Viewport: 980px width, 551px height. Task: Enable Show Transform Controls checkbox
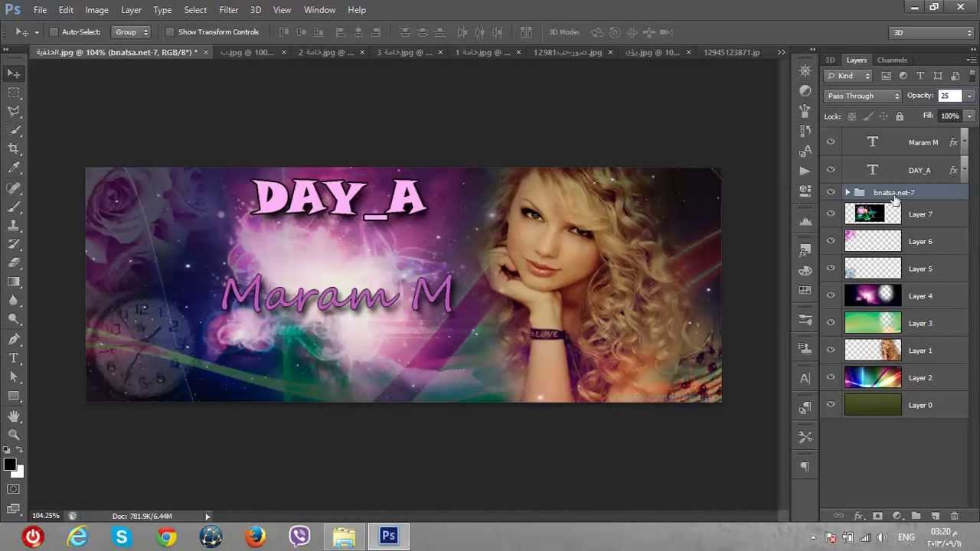(x=169, y=32)
